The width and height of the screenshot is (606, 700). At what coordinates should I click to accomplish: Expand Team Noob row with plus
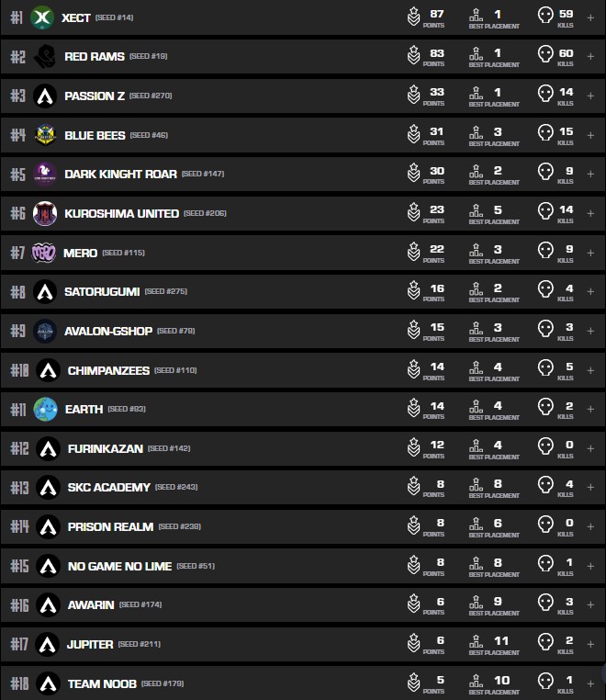click(590, 684)
